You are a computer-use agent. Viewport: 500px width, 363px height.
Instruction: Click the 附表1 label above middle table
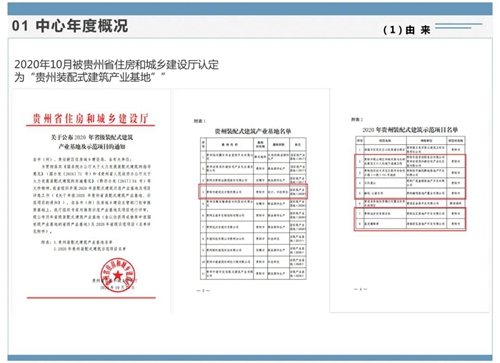200,121
